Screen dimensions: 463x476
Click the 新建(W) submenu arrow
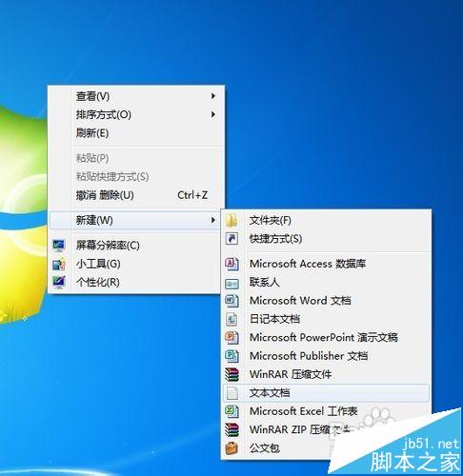pos(213,220)
